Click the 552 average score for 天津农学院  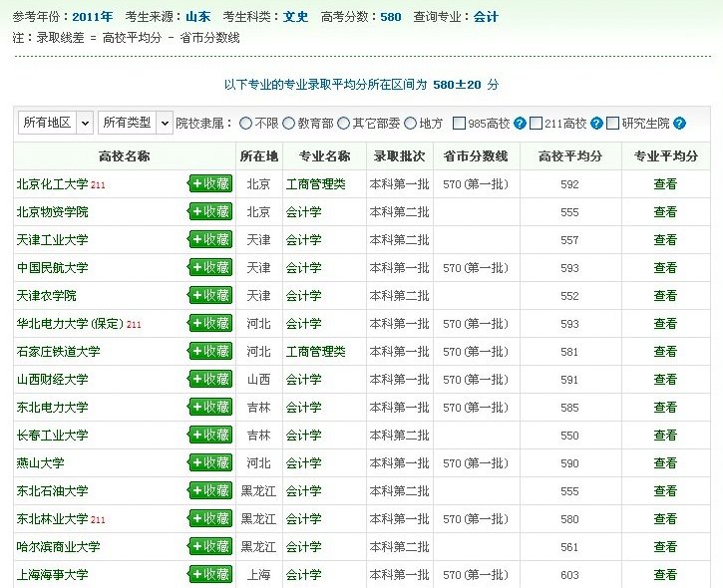pos(569,296)
